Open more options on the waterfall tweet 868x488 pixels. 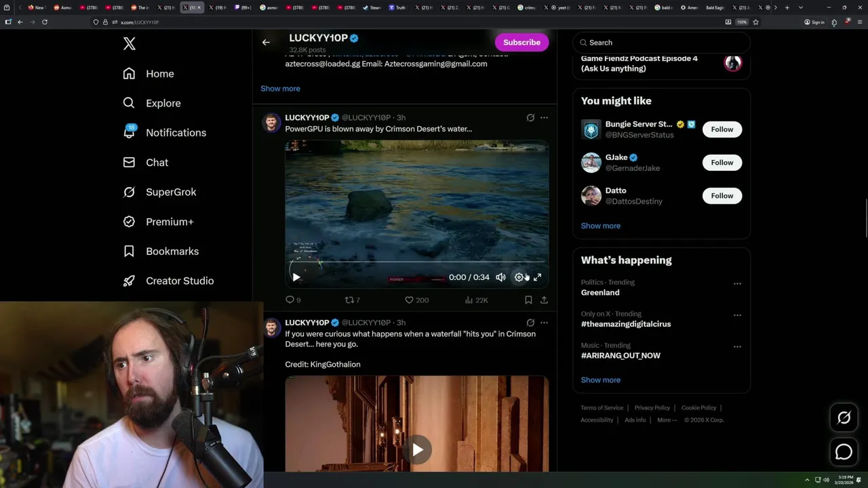(x=544, y=323)
